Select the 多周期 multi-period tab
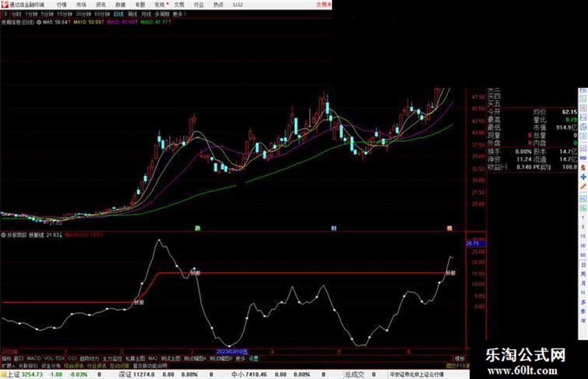 click(x=162, y=14)
